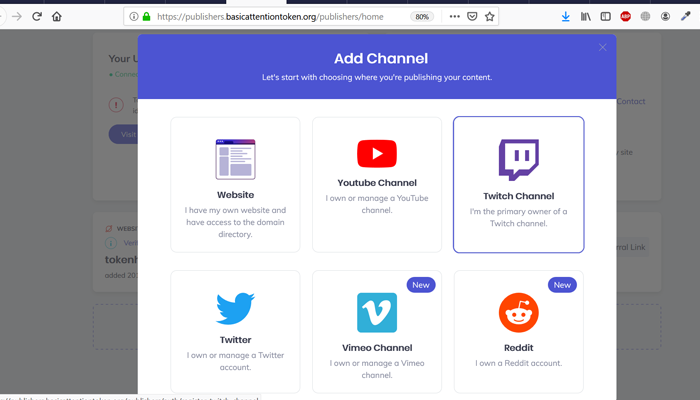Open the Adblock Plus extension icon
The height and width of the screenshot is (400, 700).
[625, 17]
